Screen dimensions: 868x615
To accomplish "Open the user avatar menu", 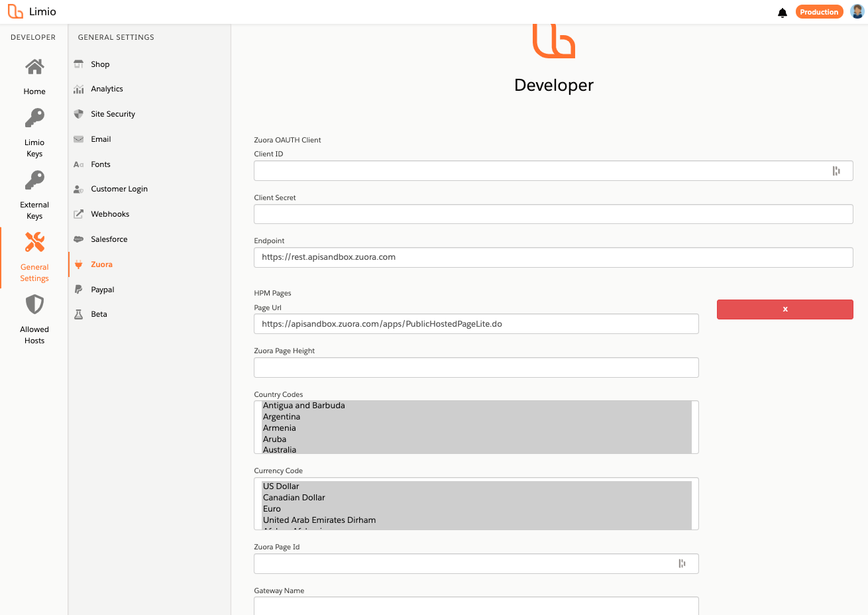I will pos(857,11).
